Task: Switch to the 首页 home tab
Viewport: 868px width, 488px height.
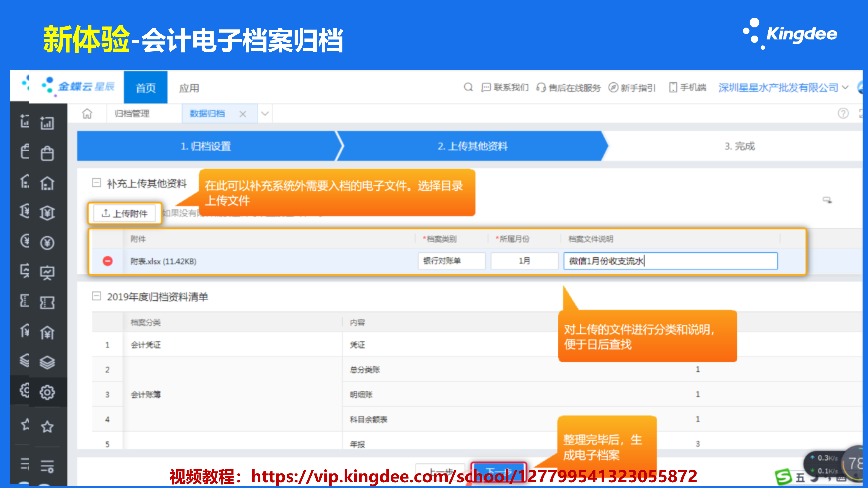Action: coord(146,88)
